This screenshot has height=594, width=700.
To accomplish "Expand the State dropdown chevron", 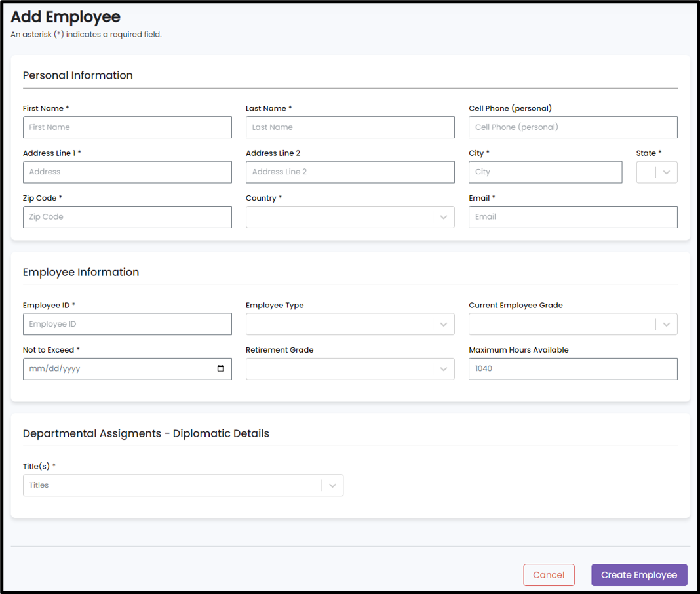I will (666, 172).
